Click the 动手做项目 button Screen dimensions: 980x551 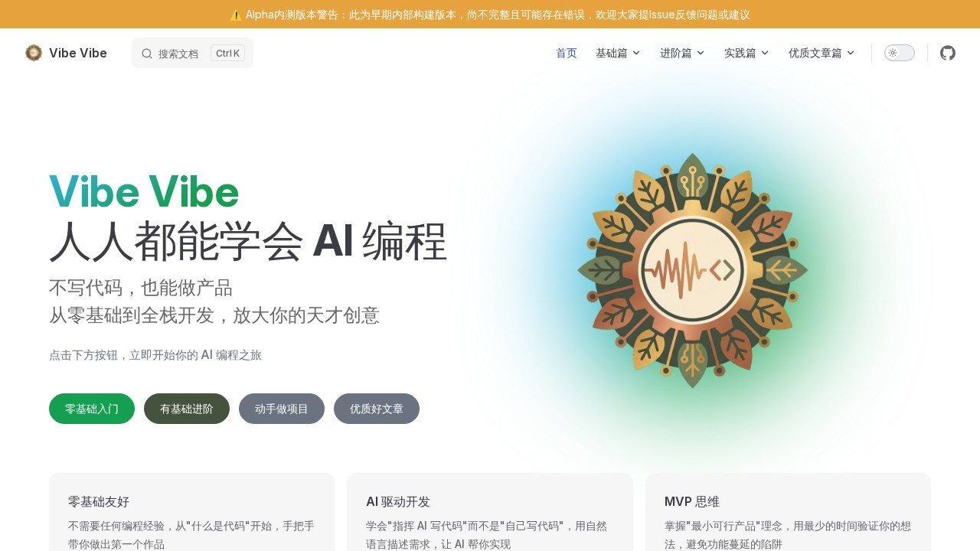tap(282, 409)
